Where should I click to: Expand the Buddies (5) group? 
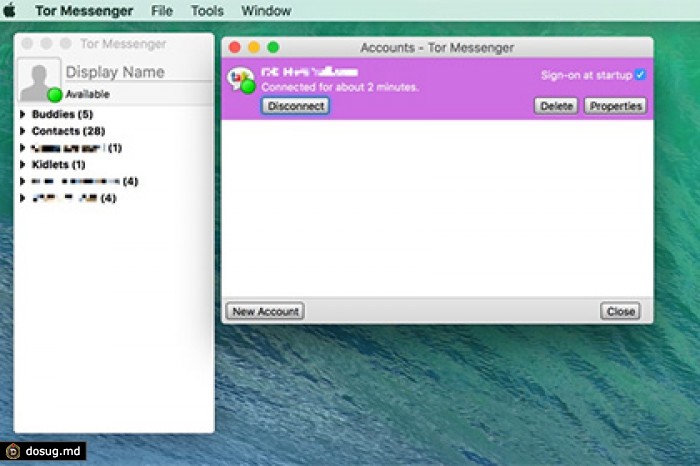23,114
